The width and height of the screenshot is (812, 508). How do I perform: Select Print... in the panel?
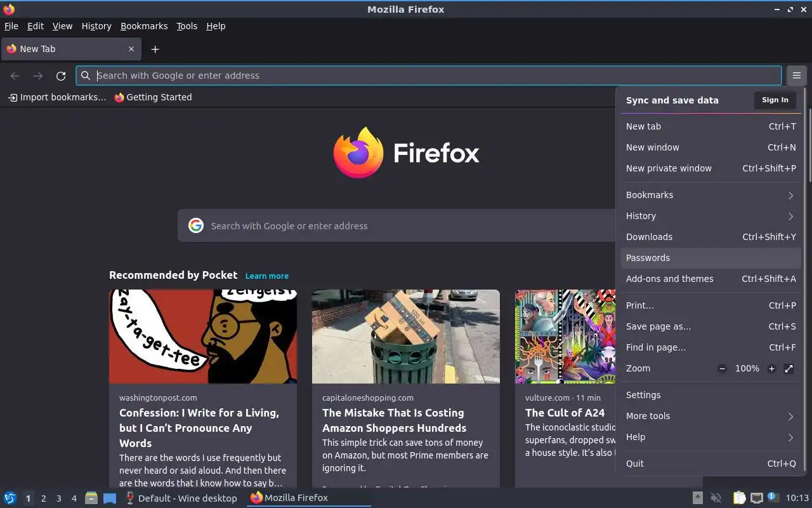710,305
